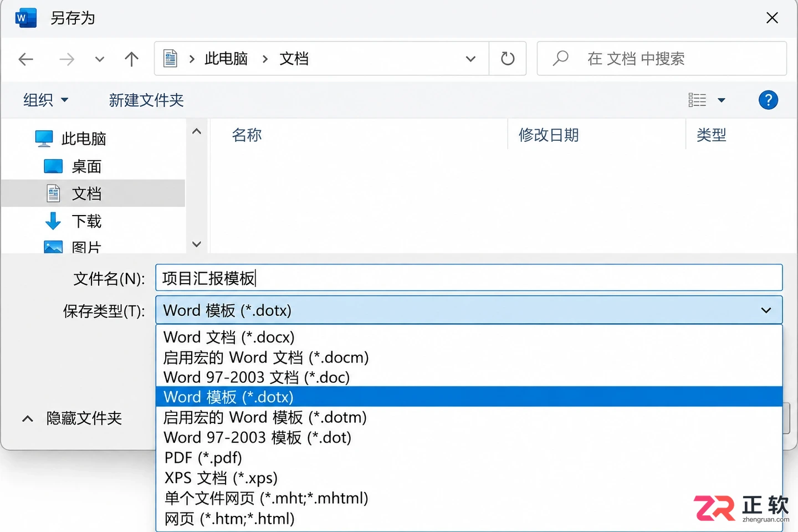Go up one folder level arrow

(131, 59)
